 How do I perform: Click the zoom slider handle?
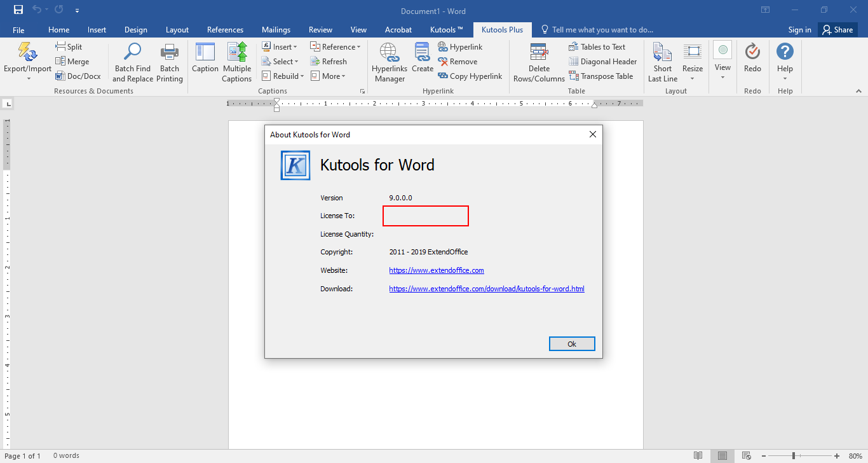click(x=793, y=456)
